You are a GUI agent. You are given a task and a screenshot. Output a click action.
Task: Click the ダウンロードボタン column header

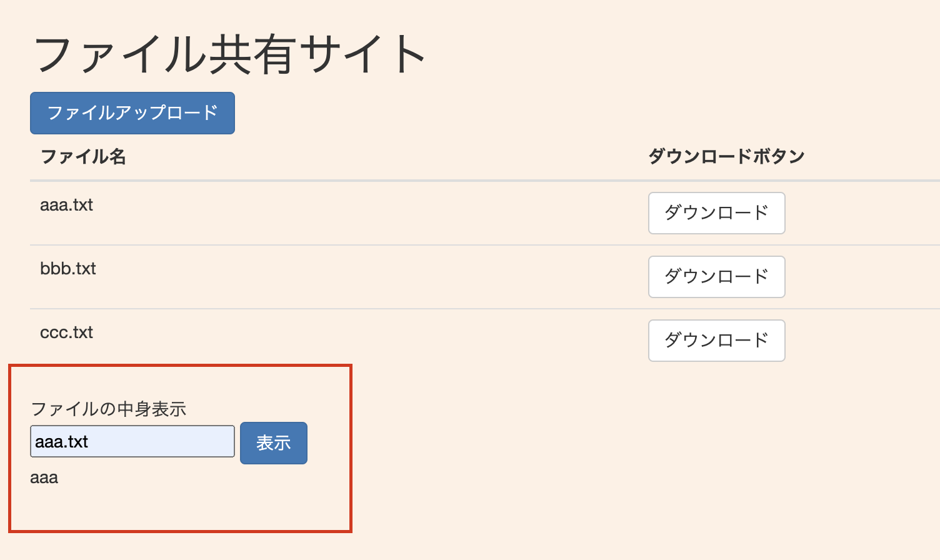coord(726,156)
